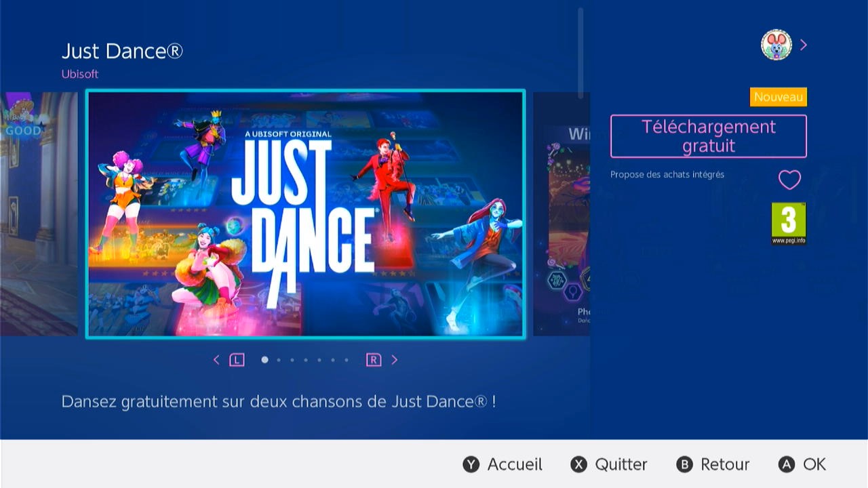Select the next screenshot preview on the right
The width and height of the screenshot is (868, 488).
[561, 214]
